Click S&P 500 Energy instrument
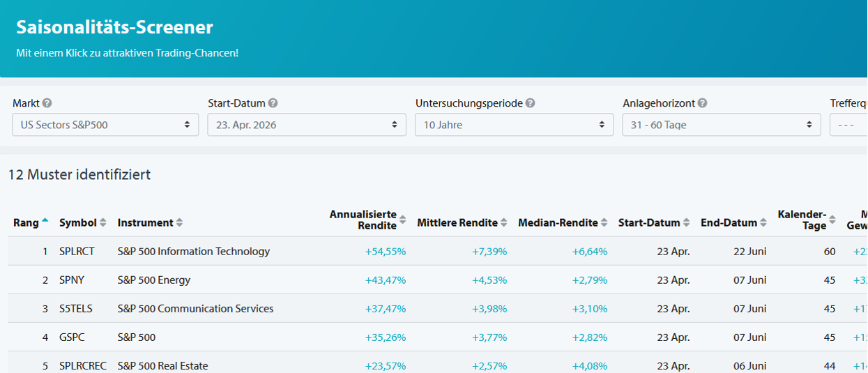The image size is (868, 373). pyautogui.click(x=154, y=280)
